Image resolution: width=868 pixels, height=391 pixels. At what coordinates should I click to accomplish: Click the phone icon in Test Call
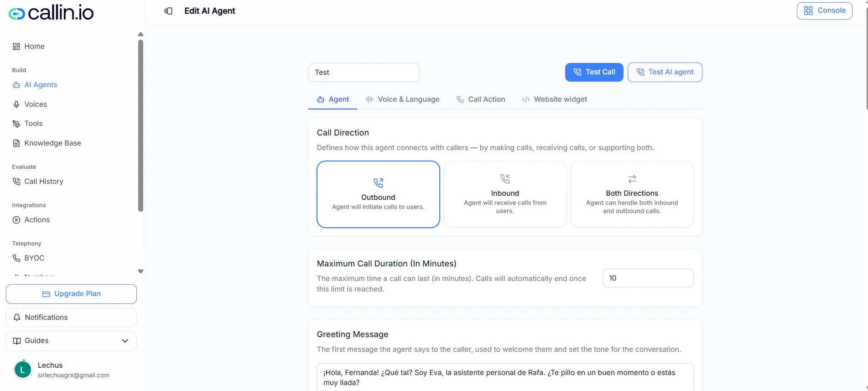(577, 72)
